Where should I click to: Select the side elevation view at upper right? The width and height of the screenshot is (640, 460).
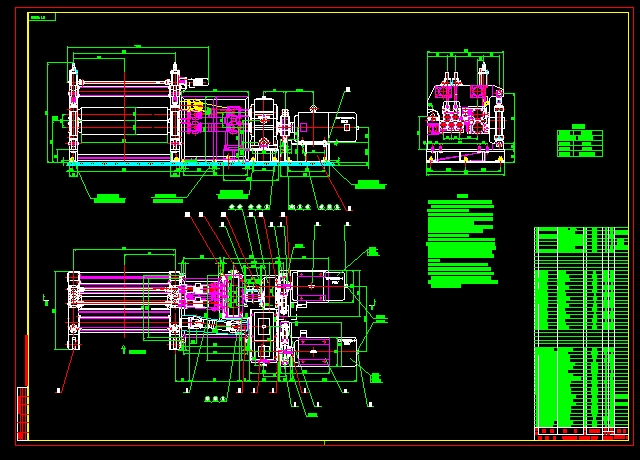[466, 113]
